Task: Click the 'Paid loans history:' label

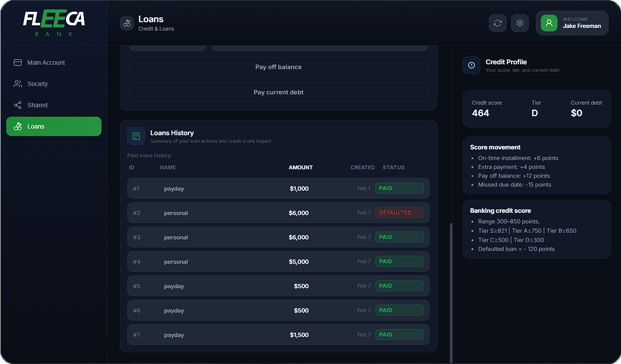Action: coord(149,156)
